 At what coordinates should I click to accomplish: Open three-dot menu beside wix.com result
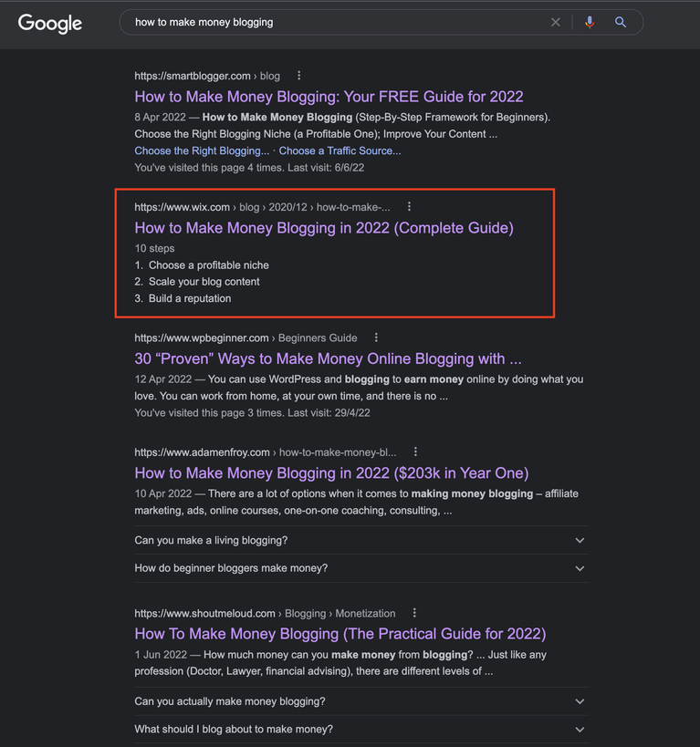[409, 206]
